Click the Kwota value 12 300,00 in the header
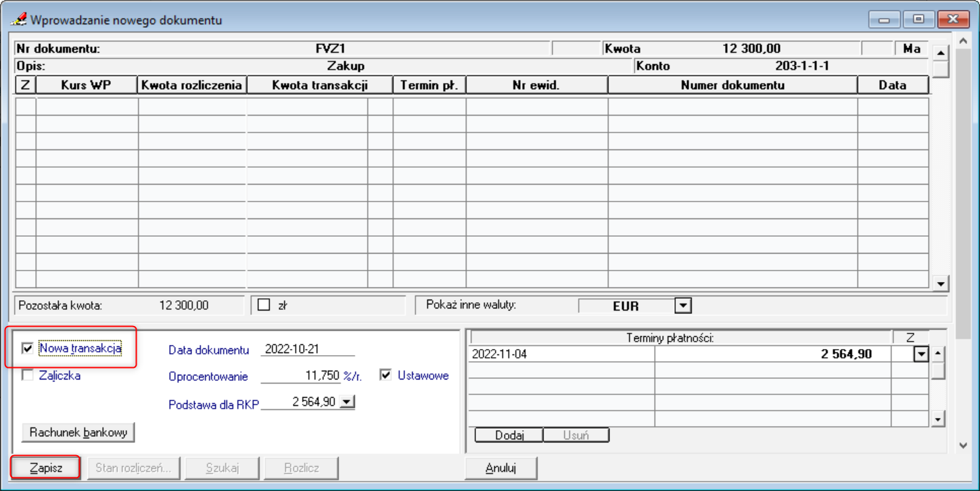 tap(751, 49)
